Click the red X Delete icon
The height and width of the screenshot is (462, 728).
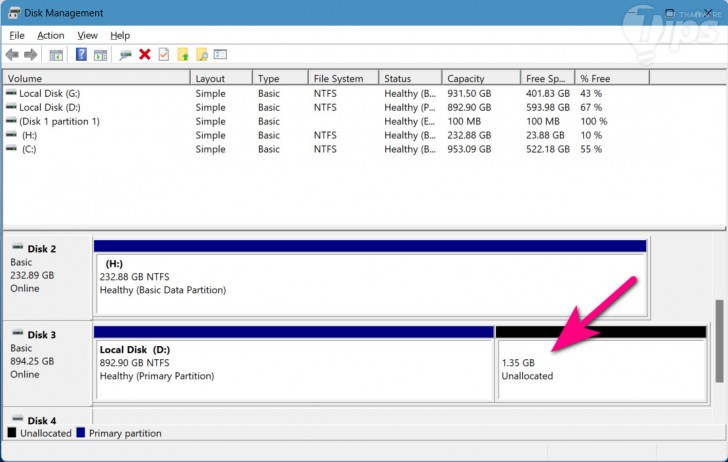pos(145,54)
